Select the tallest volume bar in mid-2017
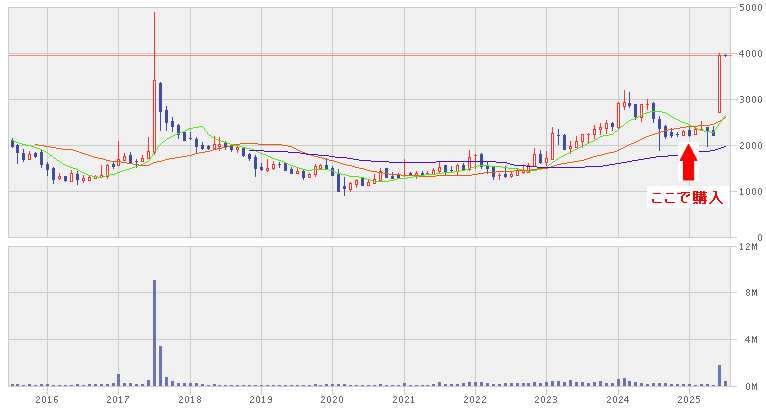This screenshot has width=766, height=410. [154, 333]
